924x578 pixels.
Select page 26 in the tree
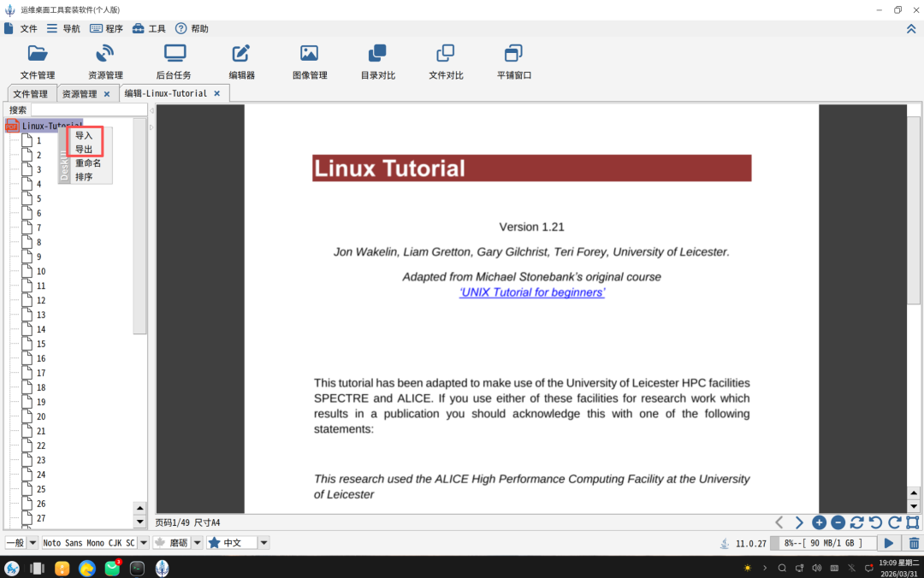click(x=34, y=504)
